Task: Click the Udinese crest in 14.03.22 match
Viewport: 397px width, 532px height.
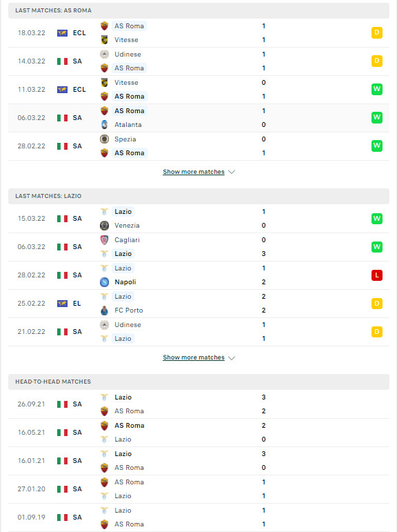Action: (105, 55)
